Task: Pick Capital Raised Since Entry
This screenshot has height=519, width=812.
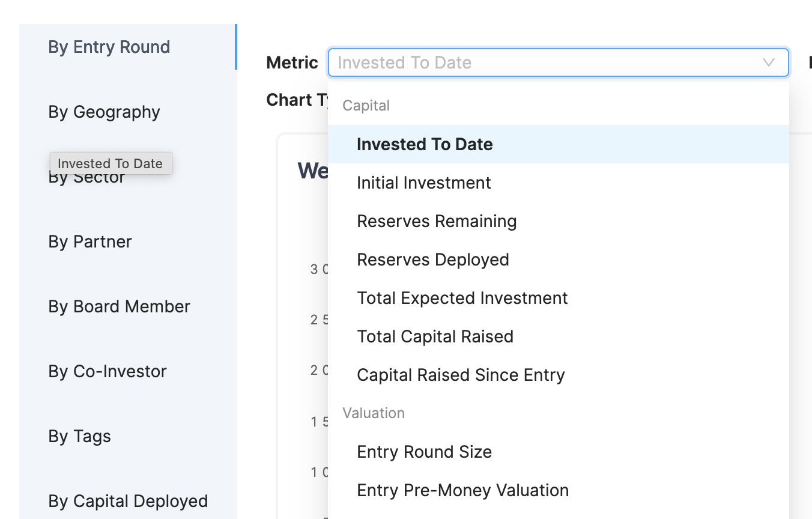Action: pos(461,375)
